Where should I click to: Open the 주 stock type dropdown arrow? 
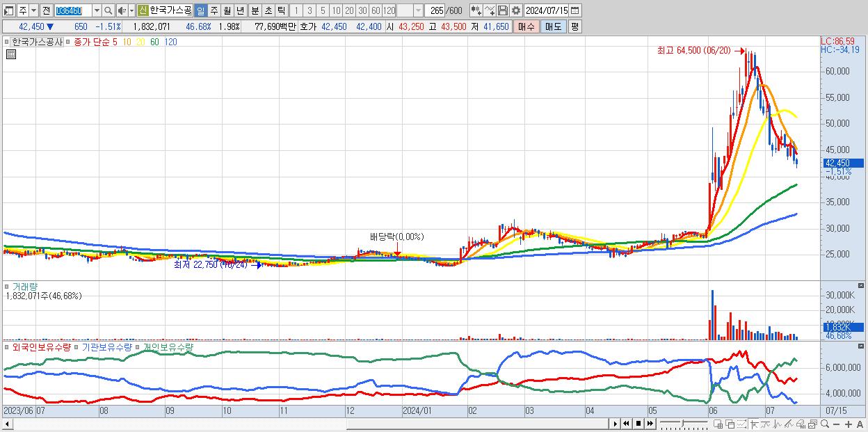(34, 10)
